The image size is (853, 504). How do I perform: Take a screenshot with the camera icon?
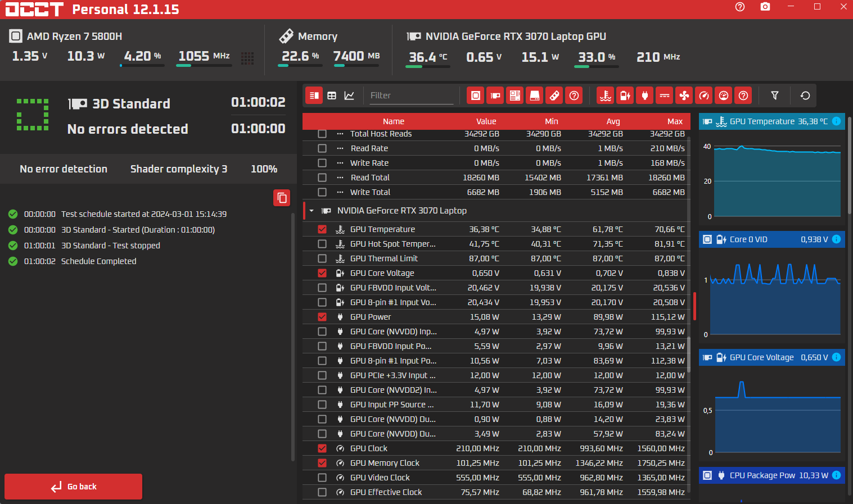point(765,7)
